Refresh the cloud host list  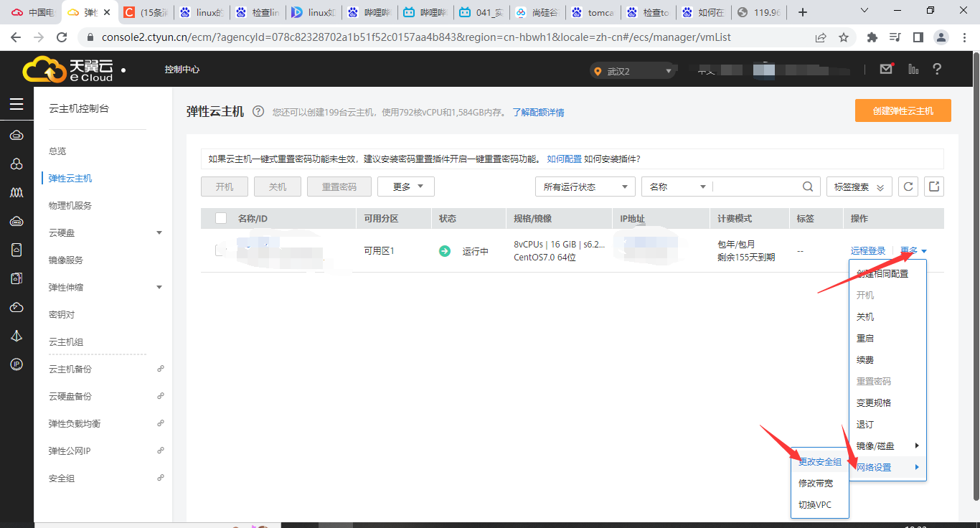908,187
